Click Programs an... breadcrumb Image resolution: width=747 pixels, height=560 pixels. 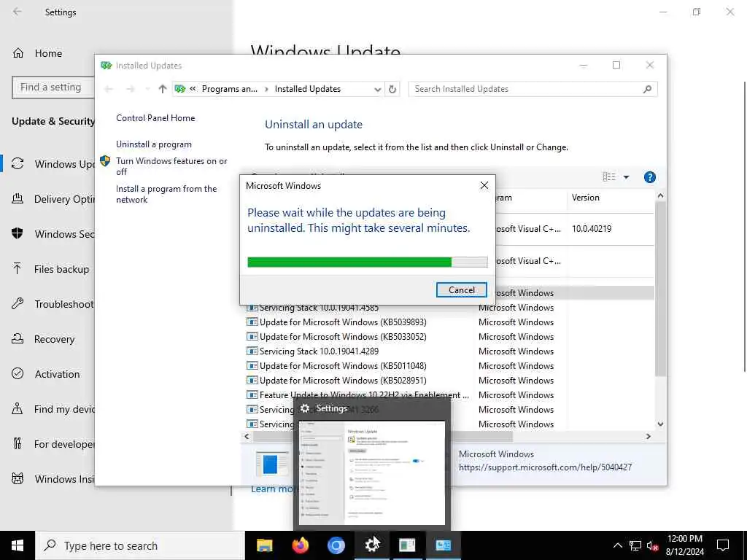(229, 89)
